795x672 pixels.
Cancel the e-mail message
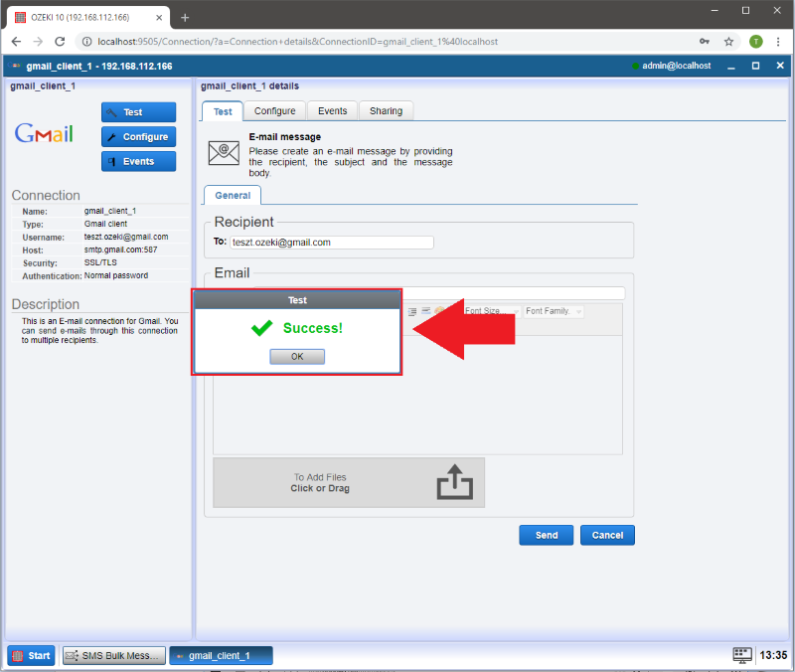(x=607, y=535)
